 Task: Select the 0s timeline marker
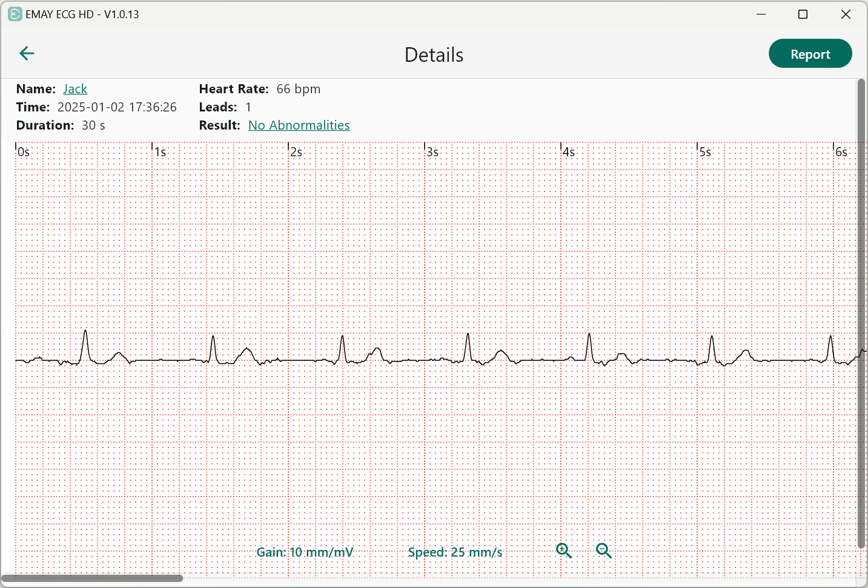pyautogui.click(x=22, y=151)
